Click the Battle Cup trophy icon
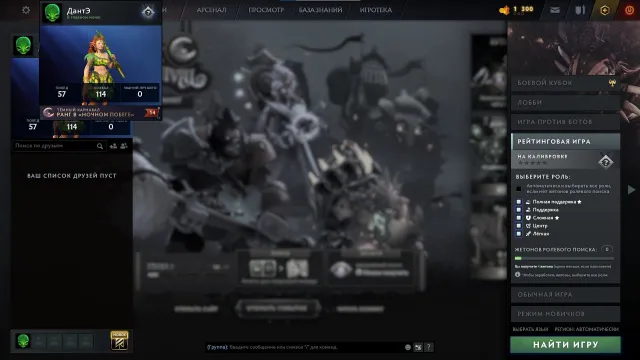This screenshot has height=360, width=640. pyautogui.click(x=612, y=83)
